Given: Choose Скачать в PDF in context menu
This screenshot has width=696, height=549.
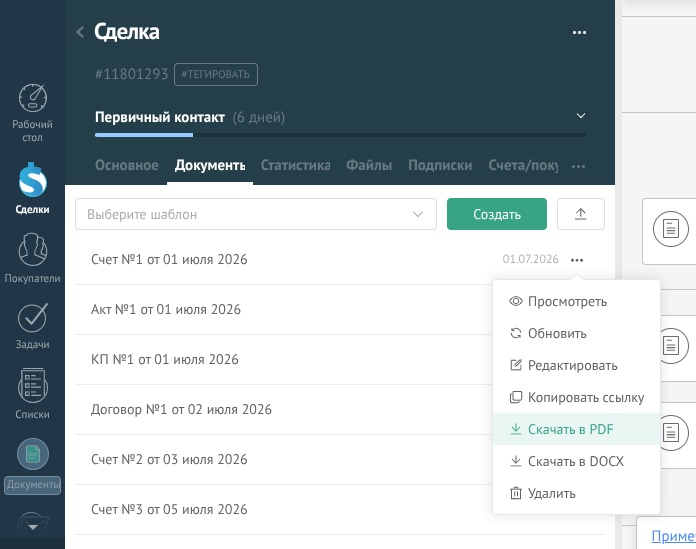Looking at the screenshot, I should (576, 429).
